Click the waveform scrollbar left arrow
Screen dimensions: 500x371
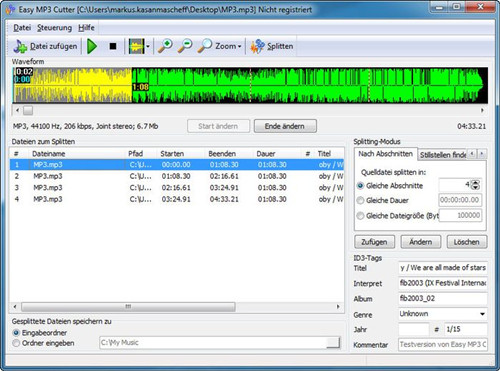click(x=17, y=110)
